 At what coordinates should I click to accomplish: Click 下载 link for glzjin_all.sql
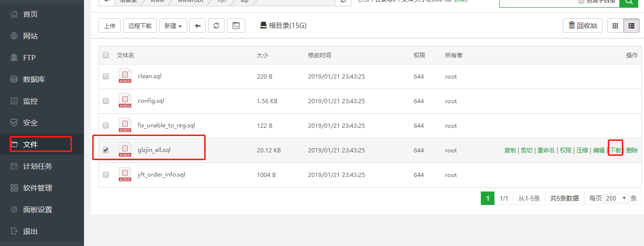click(615, 150)
